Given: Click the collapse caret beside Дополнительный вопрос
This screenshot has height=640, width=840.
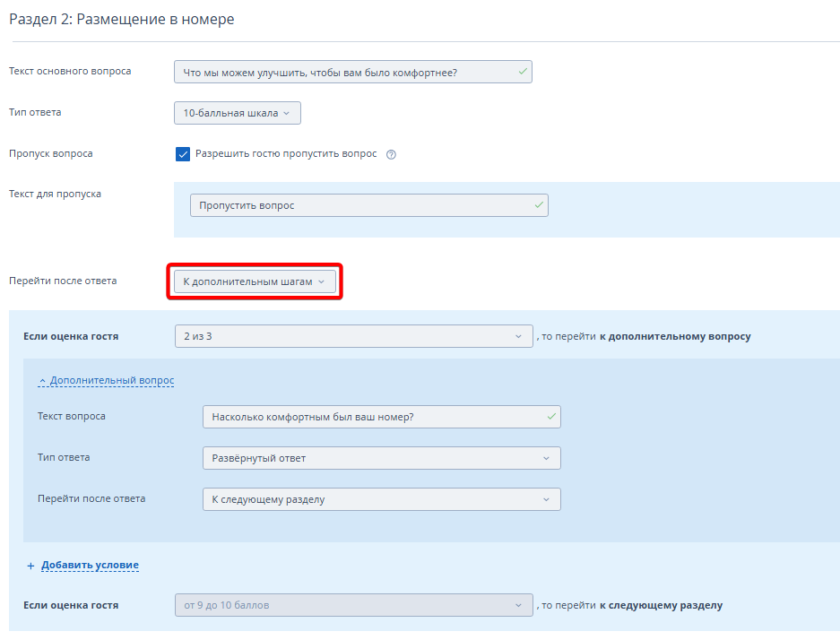Looking at the screenshot, I should pyautogui.click(x=42, y=381).
